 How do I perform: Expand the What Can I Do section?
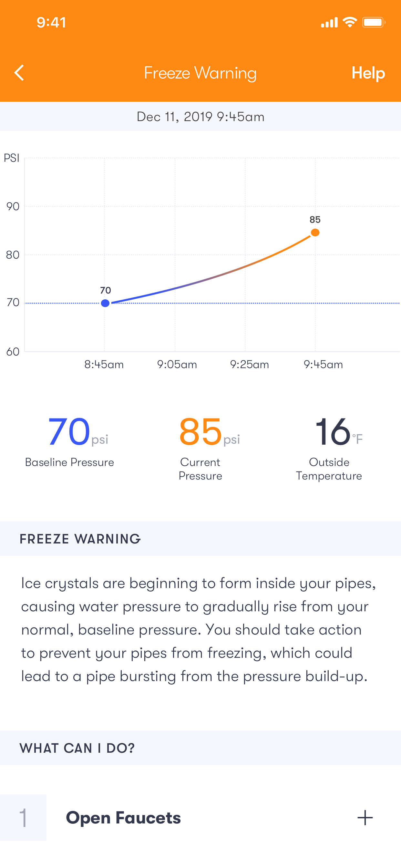(77, 748)
